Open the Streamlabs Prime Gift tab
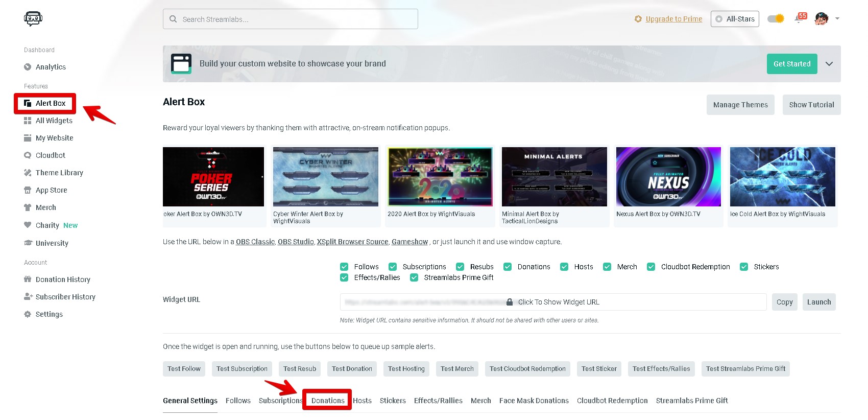868x420 pixels. pos(692,401)
